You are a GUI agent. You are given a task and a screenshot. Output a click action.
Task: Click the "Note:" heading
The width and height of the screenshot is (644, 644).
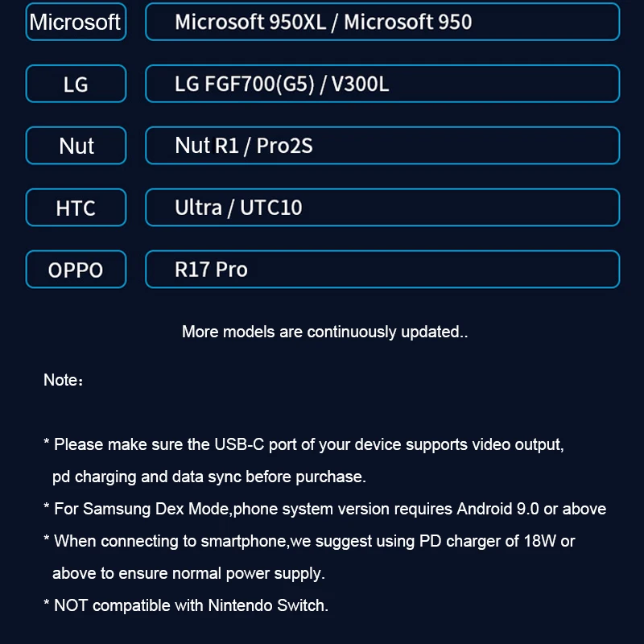tap(63, 380)
